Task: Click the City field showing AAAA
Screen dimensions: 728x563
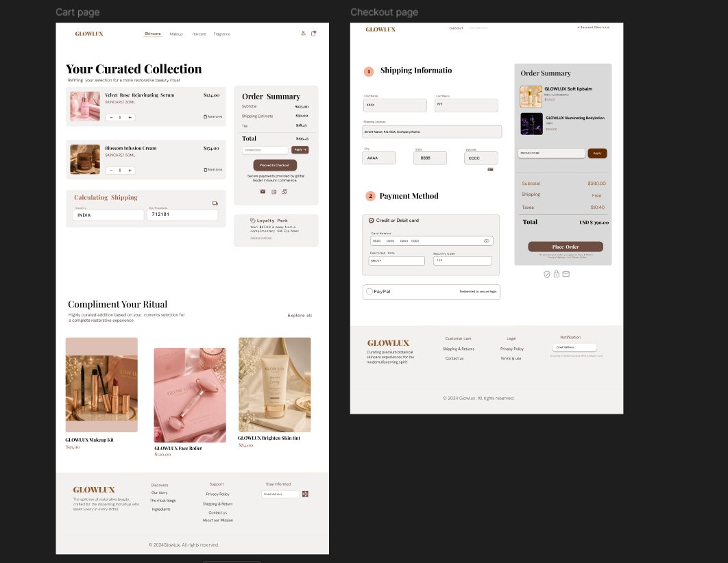Action: pyautogui.click(x=379, y=158)
